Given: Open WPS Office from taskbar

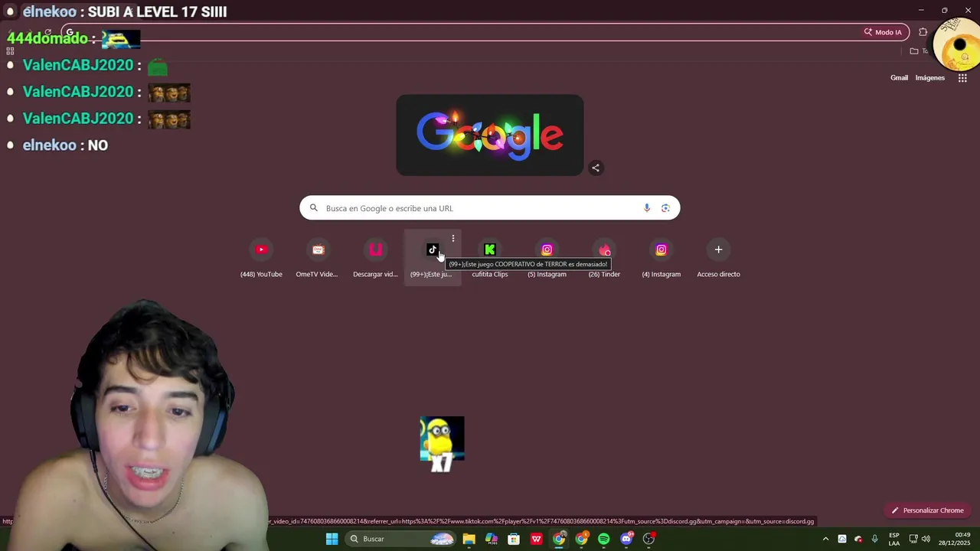Looking at the screenshot, I should [x=537, y=539].
